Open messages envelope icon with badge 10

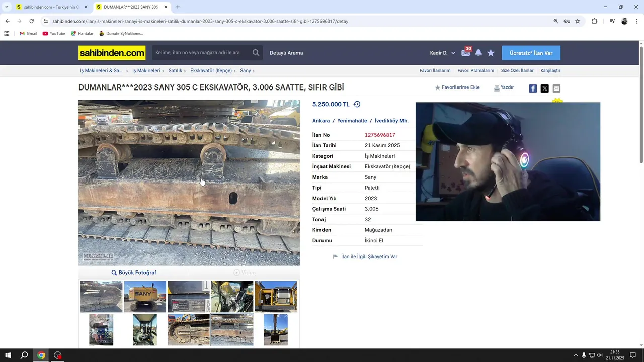[466, 53]
